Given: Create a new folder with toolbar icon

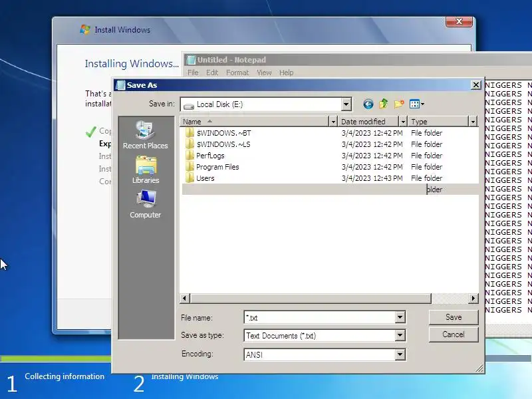Looking at the screenshot, I should (399, 104).
